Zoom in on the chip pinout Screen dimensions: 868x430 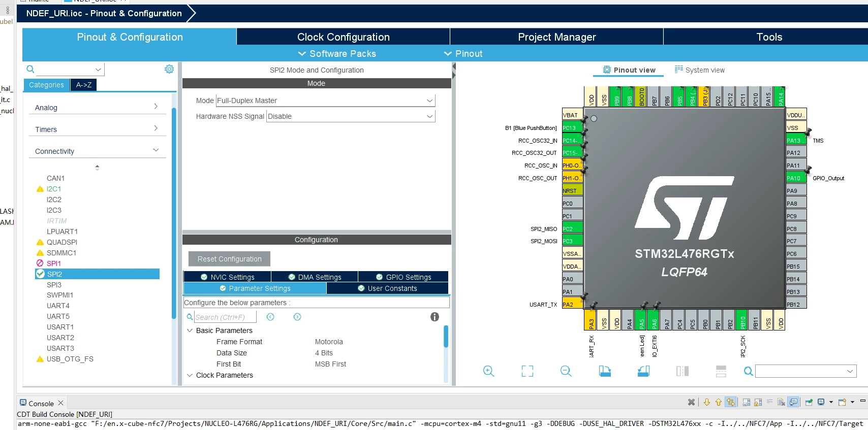(489, 371)
